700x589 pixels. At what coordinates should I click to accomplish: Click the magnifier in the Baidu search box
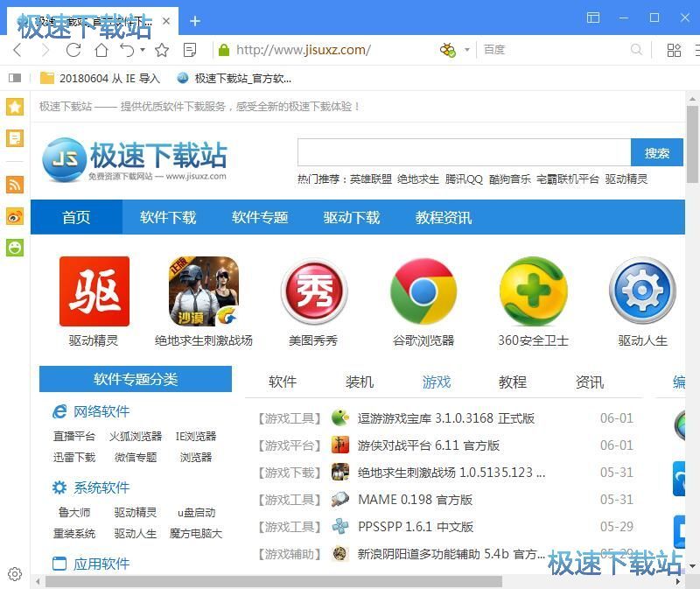point(636,50)
